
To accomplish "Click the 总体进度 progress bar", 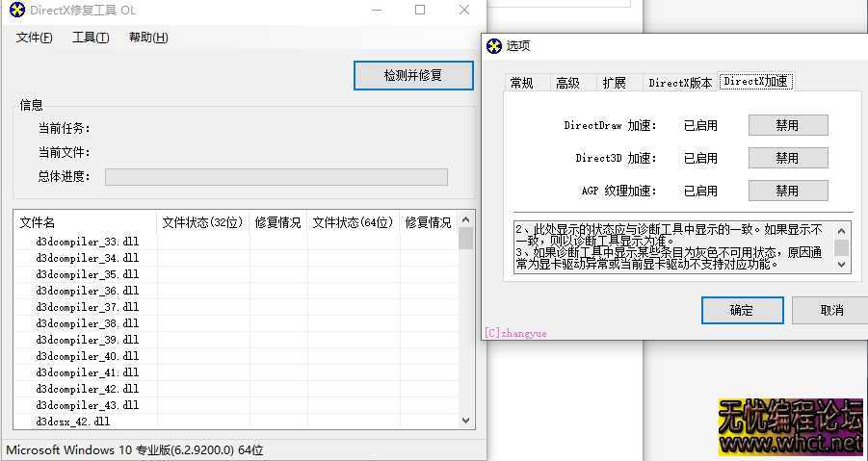I will pyautogui.click(x=276, y=177).
